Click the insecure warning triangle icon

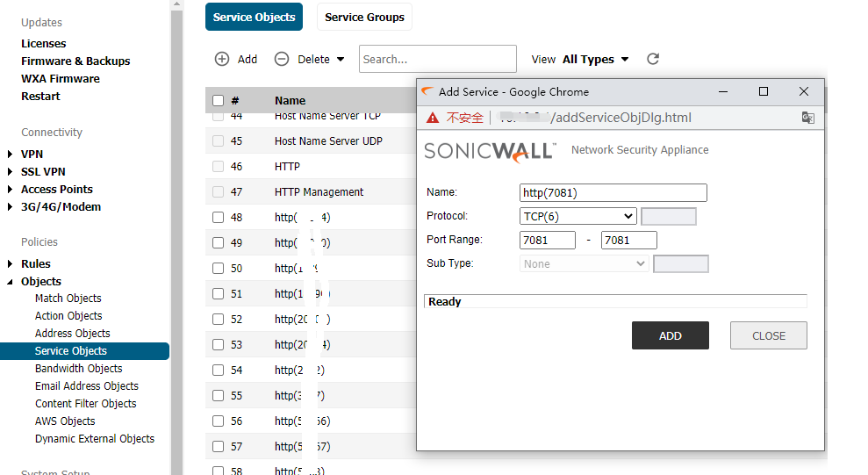click(x=433, y=118)
